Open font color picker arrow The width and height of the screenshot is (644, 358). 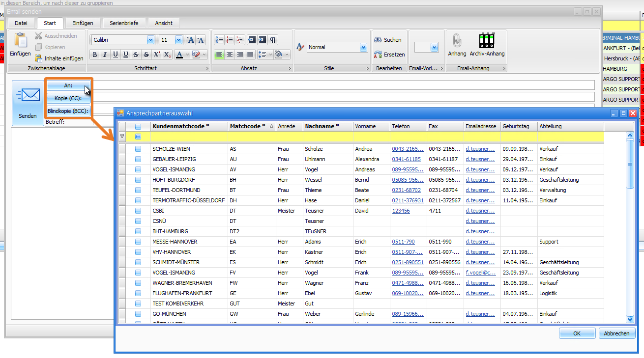pos(187,55)
